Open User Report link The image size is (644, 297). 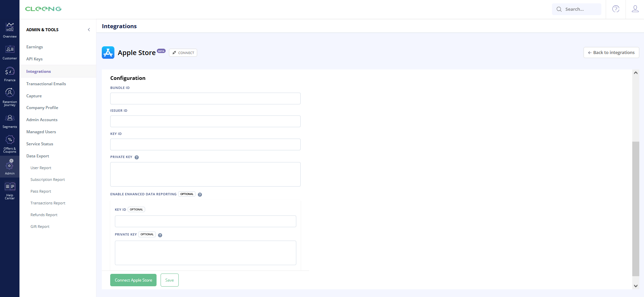[41, 168]
